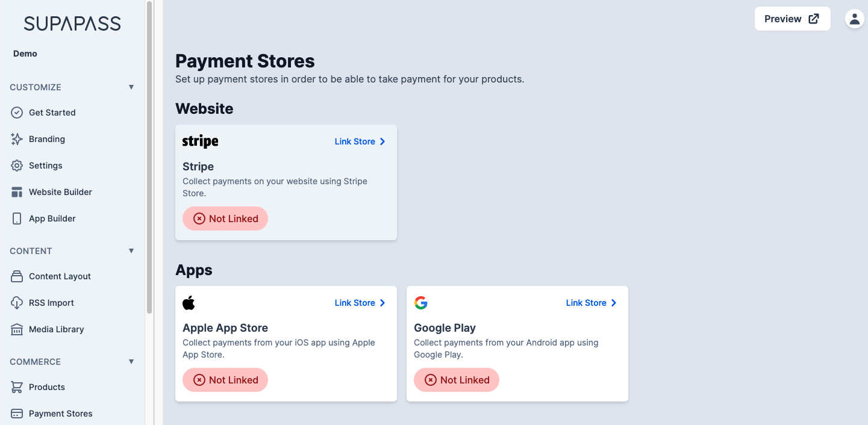Click the external link icon in Preview
The width and height of the screenshot is (868, 425).
click(814, 19)
